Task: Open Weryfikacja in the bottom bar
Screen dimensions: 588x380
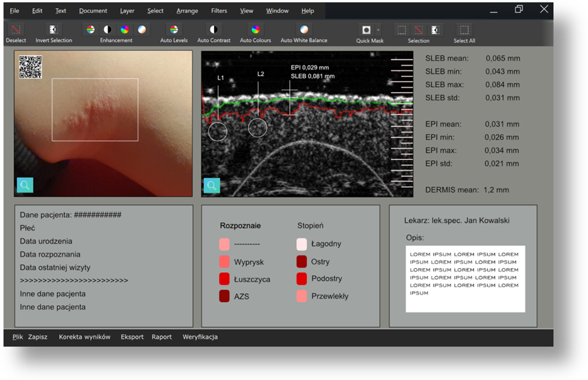Action: click(x=200, y=337)
